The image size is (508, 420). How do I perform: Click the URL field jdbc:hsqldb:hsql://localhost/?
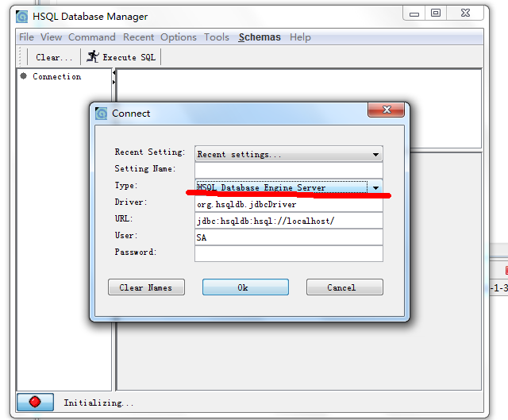(x=289, y=221)
